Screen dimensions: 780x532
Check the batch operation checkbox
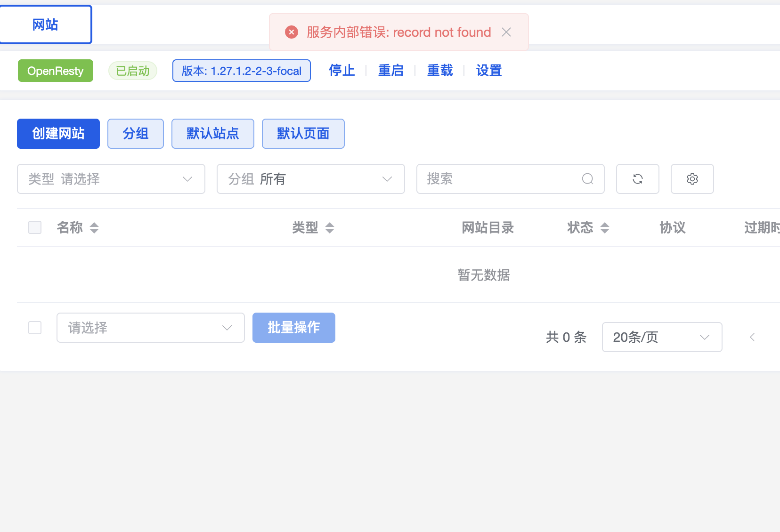coord(35,328)
